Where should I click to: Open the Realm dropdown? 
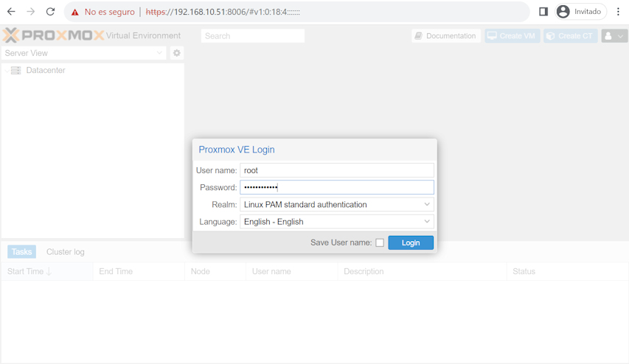point(336,204)
